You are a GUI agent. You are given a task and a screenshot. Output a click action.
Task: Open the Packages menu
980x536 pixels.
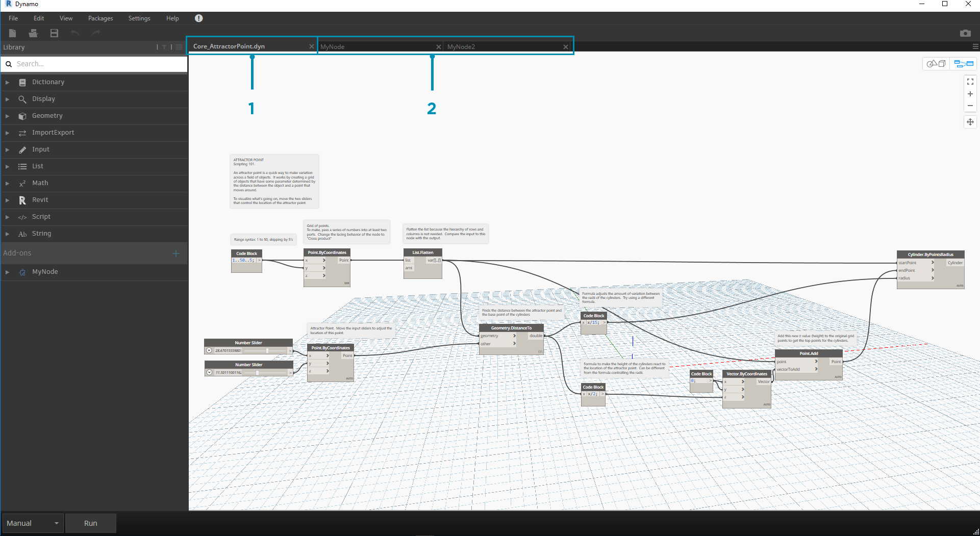pyautogui.click(x=100, y=18)
